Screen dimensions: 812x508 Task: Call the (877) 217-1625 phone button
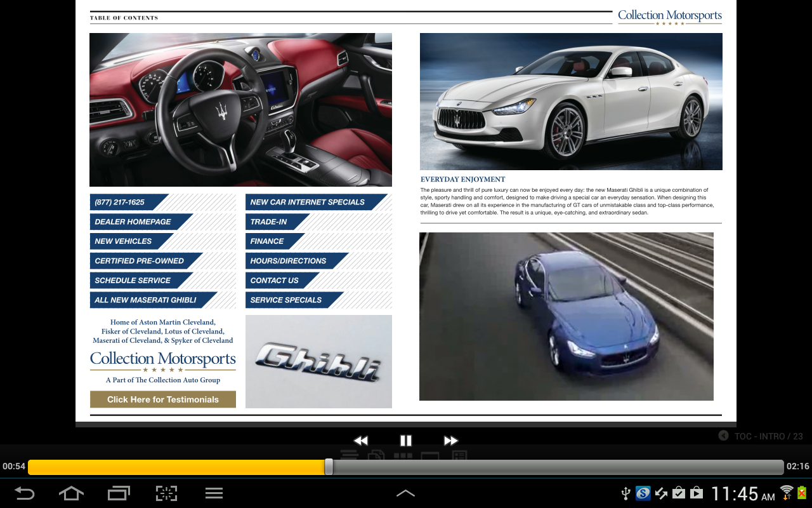click(x=129, y=202)
